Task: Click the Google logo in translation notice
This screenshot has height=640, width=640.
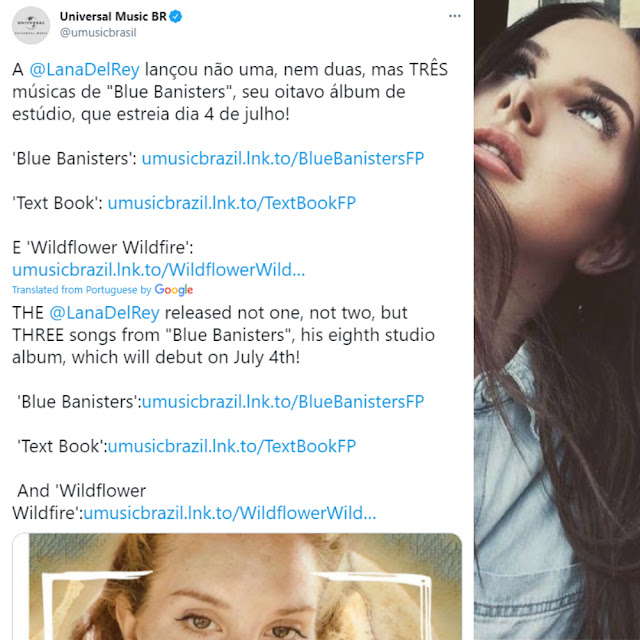Action: click(173, 290)
